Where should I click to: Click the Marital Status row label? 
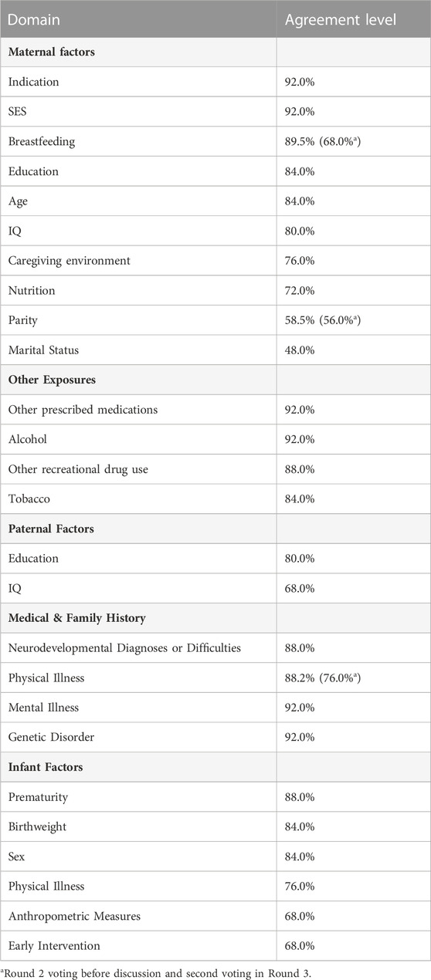[43, 350]
